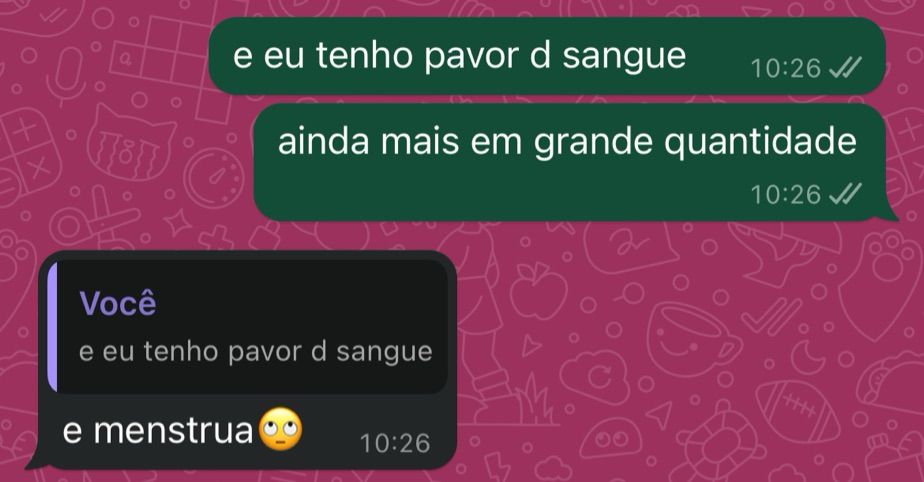Screen dimensions: 924x482
Task: Click the tail of the dark received bubble
Action: tap(34, 462)
